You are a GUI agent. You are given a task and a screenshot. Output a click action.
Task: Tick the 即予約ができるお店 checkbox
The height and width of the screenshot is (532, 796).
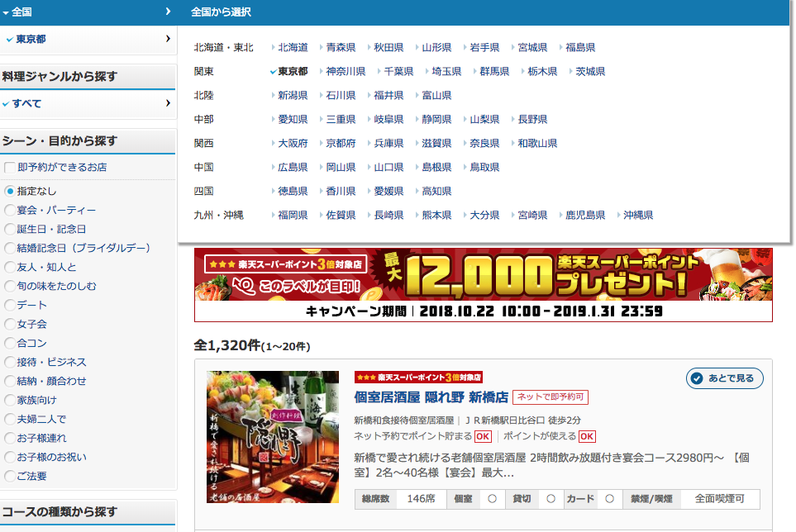click(x=10, y=168)
